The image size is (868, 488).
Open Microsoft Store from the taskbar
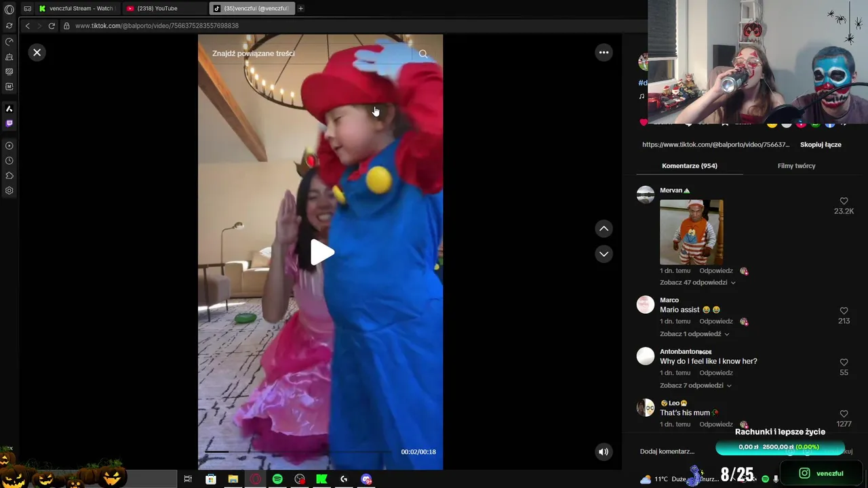click(211, 479)
